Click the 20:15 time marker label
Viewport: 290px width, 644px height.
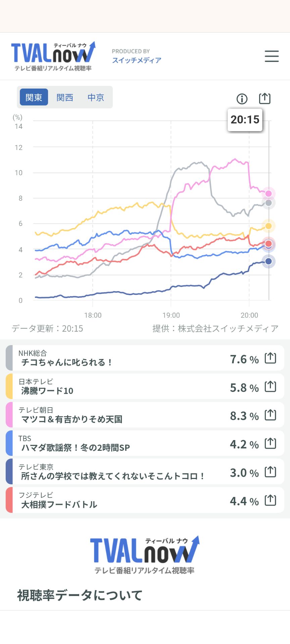[x=245, y=119]
